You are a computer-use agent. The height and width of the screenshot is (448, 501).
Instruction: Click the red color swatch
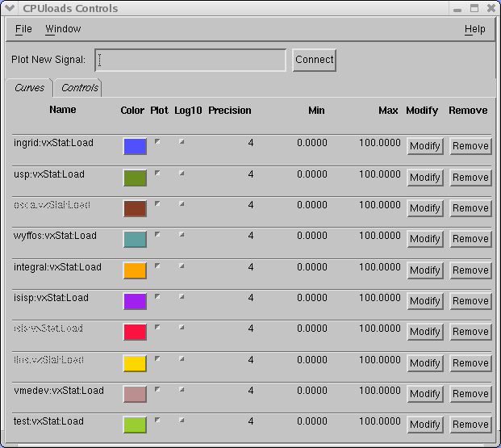click(135, 332)
